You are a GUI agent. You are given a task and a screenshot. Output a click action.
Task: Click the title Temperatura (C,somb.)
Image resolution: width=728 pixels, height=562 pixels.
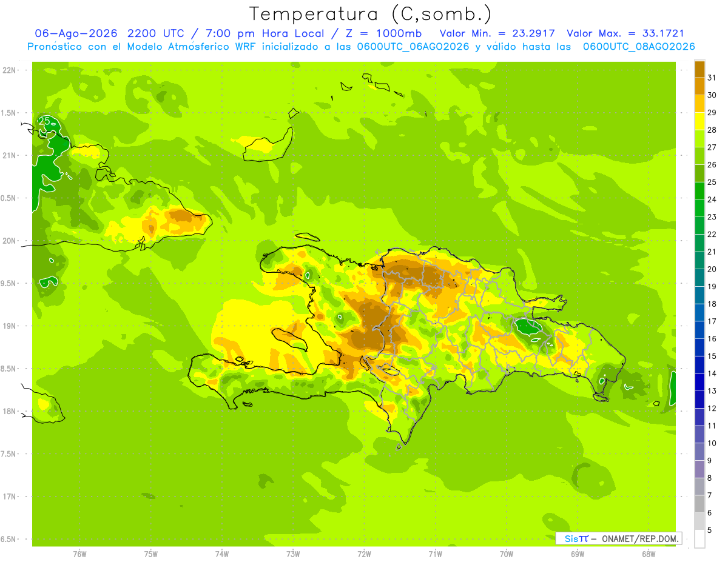[370, 14]
